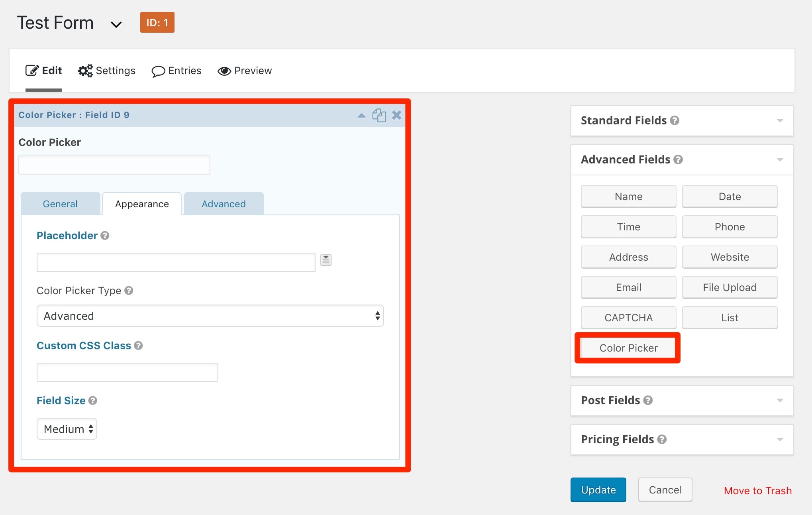
Task: Switch to the Advanced tab
Action: 224,204
